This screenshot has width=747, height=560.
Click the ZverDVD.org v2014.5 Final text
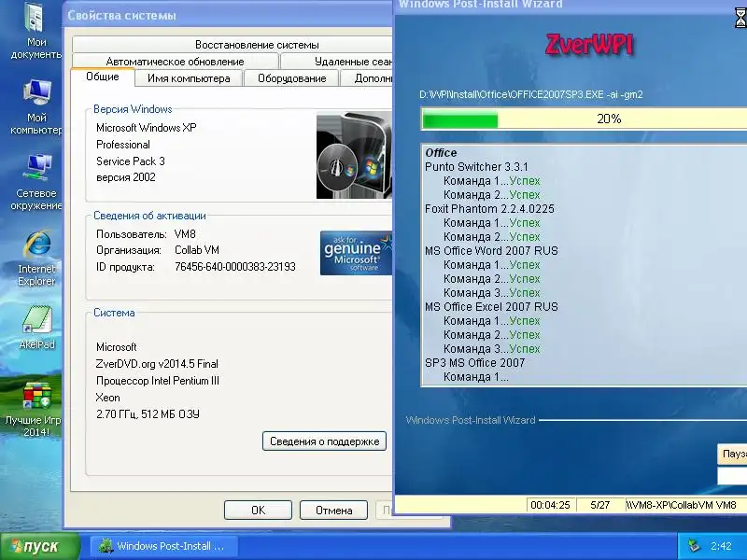(157, 364)
